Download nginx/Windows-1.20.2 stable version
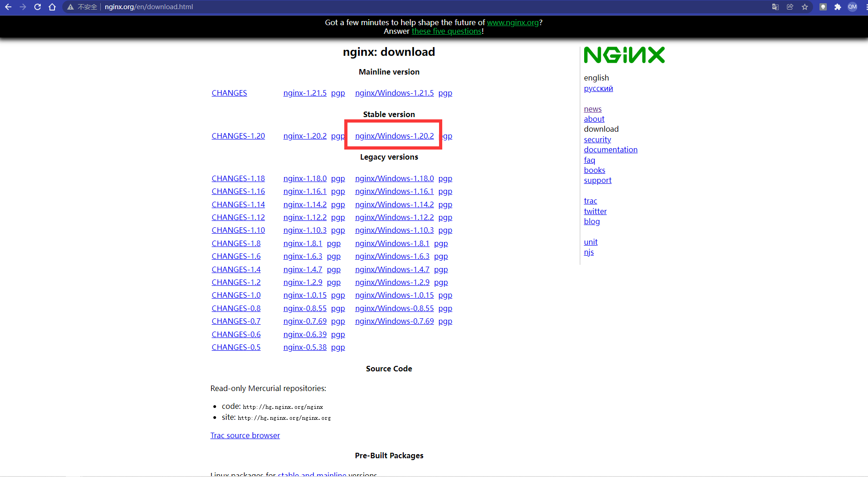Viewport: 868px width, 477px height. [394, 136]
